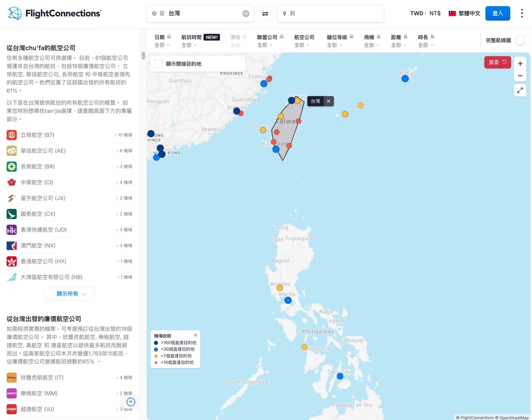Click the 國泰航空 (CX) logo icon

(x=12, y=214)
